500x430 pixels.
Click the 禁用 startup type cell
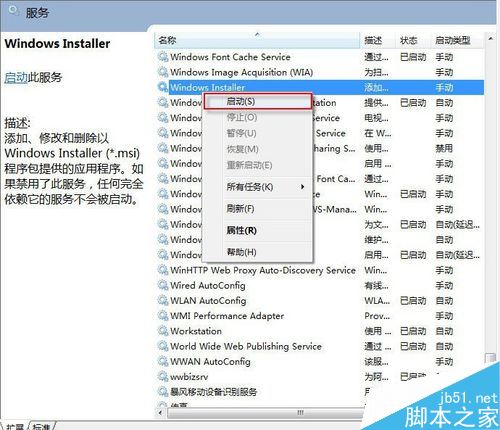click(x=444, y=148)
